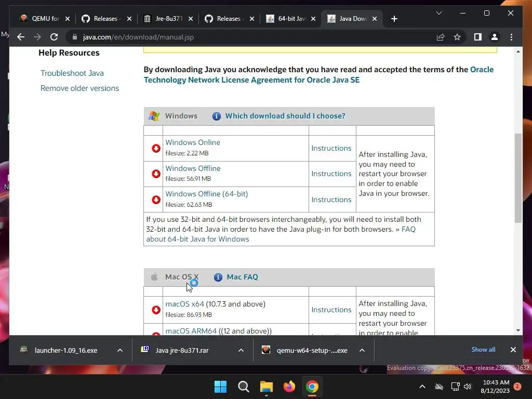Open a new tab with the plus button
Viewport: 532px width, 399px height.
394,19
